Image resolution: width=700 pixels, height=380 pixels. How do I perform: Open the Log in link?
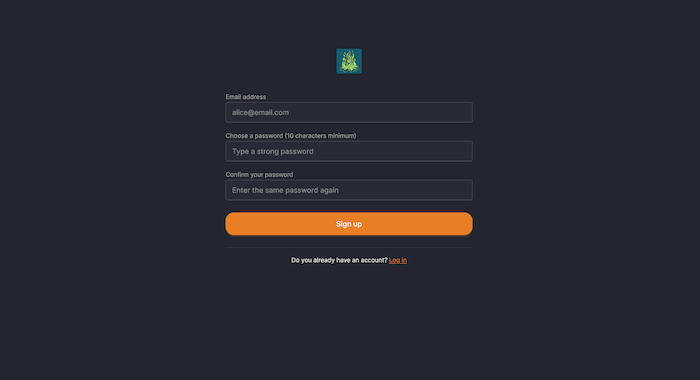(398, 260)
